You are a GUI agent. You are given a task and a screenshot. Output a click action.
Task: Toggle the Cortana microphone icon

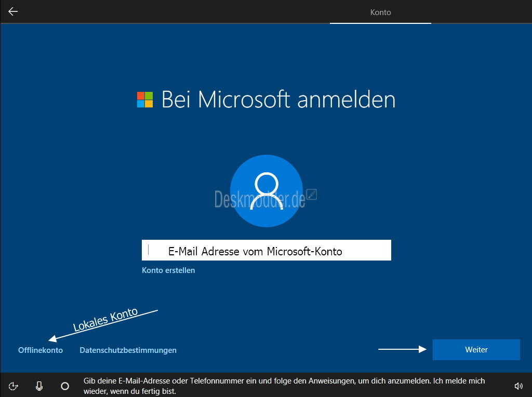39,386
